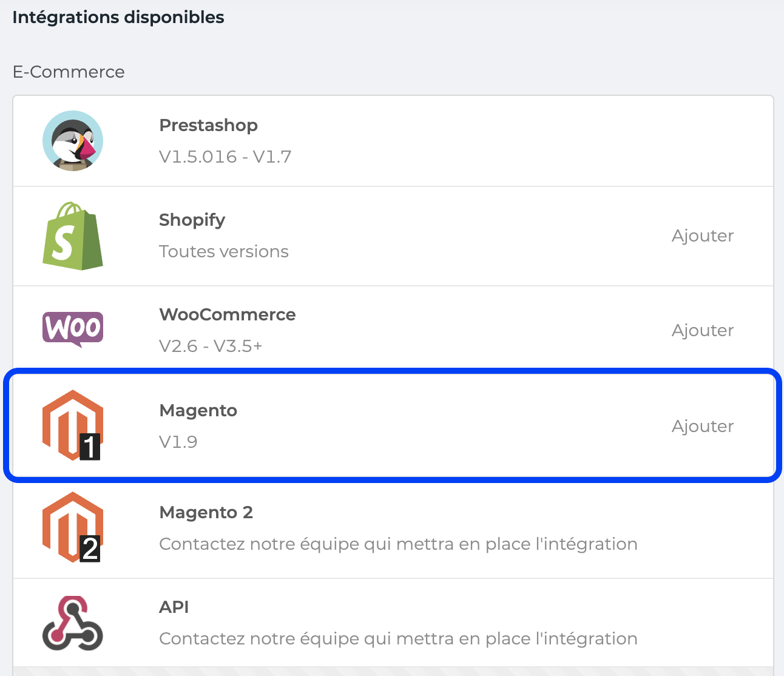Click 'Ajouter' next to WooCommerce

(702, 330)
